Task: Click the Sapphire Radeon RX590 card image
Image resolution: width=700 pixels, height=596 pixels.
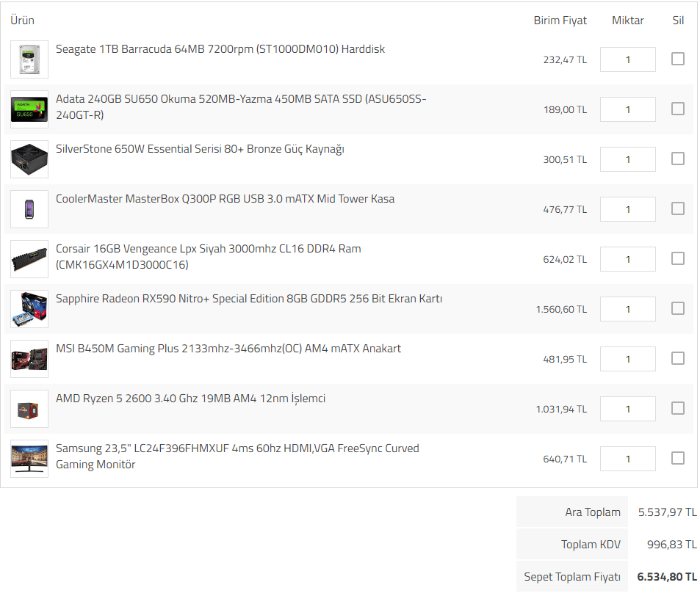Action: coord(29,309)
